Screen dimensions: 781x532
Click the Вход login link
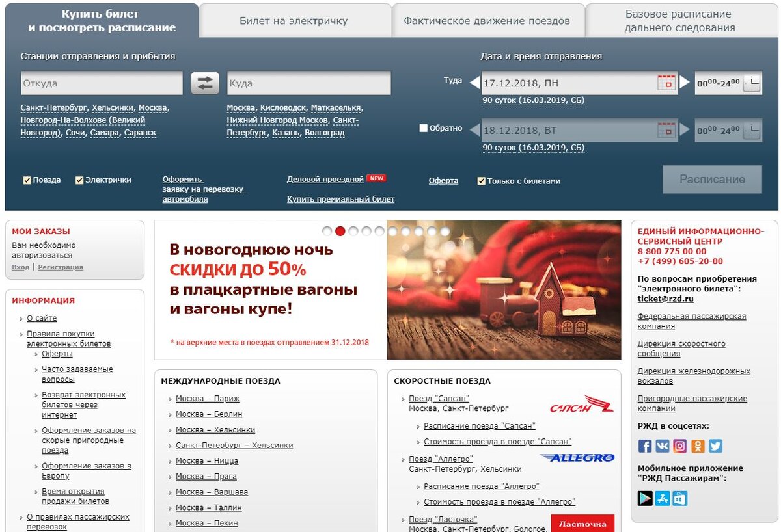coord(21,267)
